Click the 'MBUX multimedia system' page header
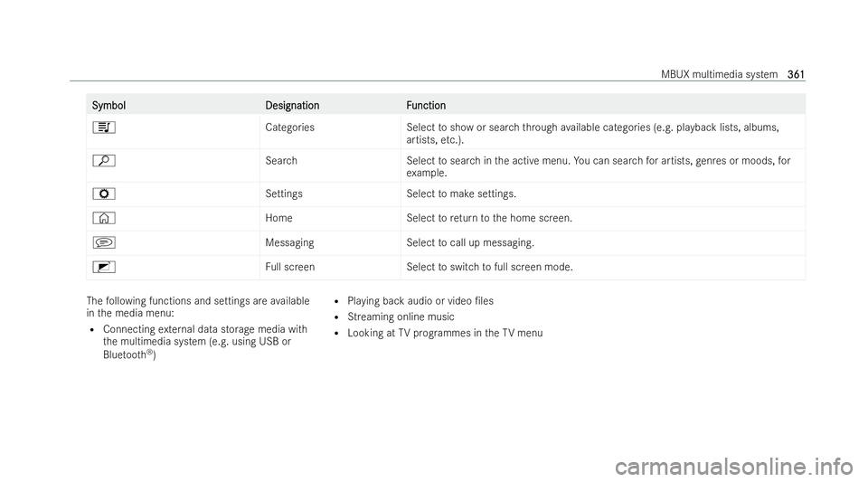 pyautogui.click(x=719, y=74)
